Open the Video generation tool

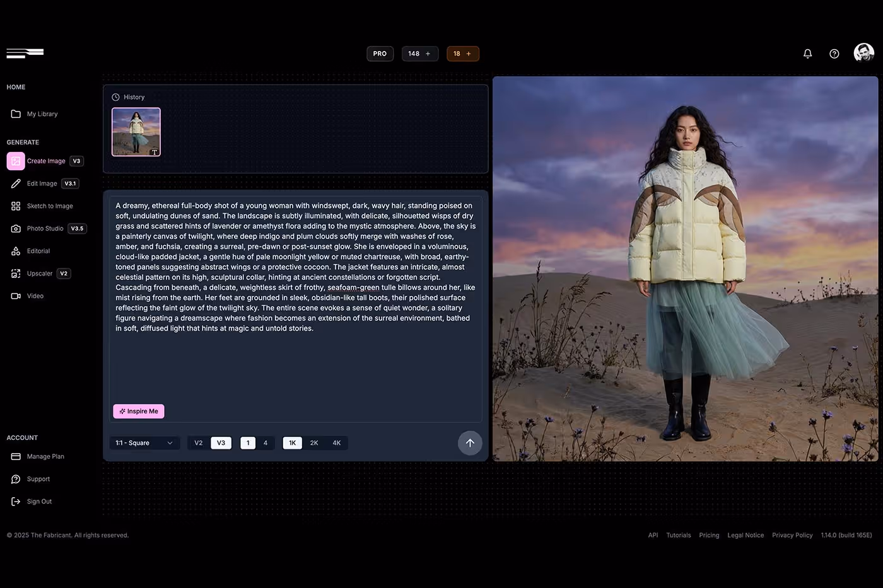pyautogui.click(x=34, y=296)
